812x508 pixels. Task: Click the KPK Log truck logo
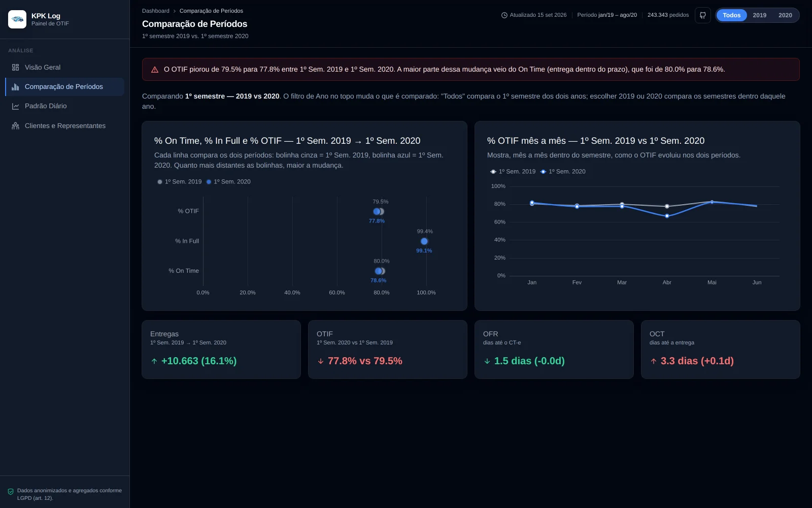pyautogui.click(x=17, y=19)
